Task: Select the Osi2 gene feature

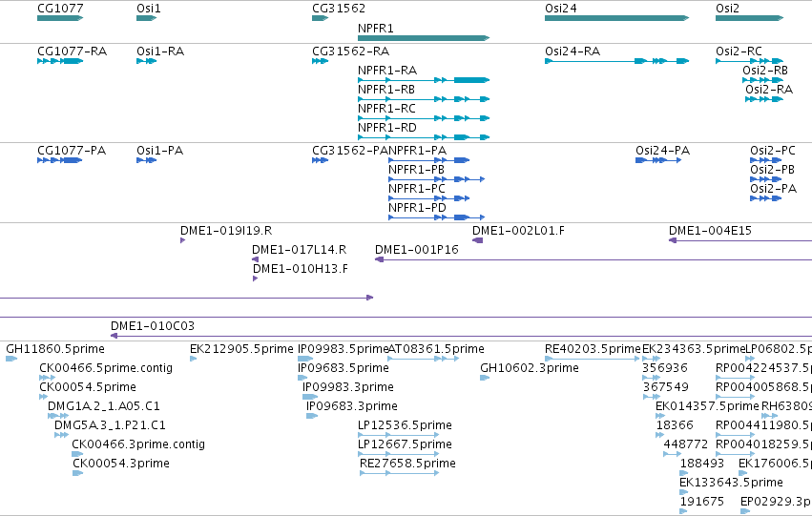Action: coord(749,18)
